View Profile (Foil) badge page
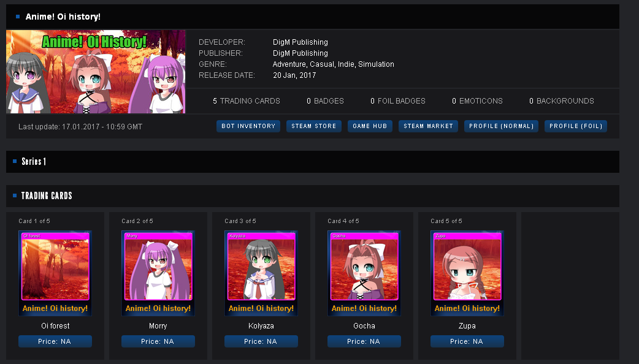639x364 pixels. [x=576, y=126]
